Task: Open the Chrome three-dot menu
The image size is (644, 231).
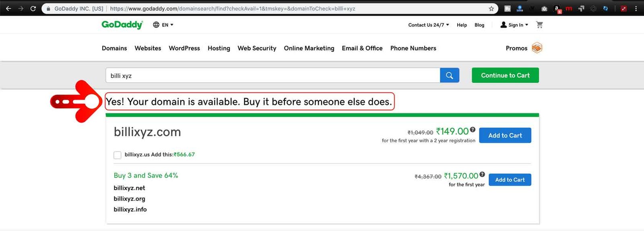Action: pyautogui.click(x=636, y=8)
